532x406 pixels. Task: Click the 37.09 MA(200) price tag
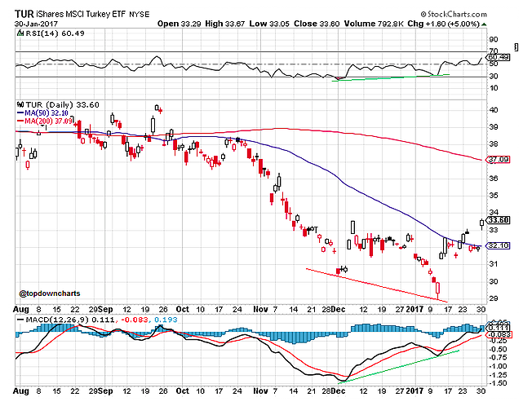pyautogui.click(x=498, y=159)
